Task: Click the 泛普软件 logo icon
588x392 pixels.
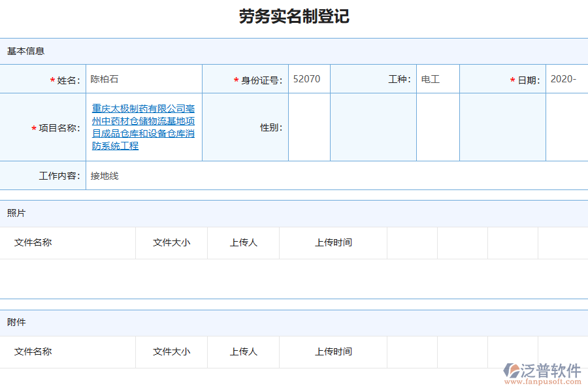Action: [512, 368]
